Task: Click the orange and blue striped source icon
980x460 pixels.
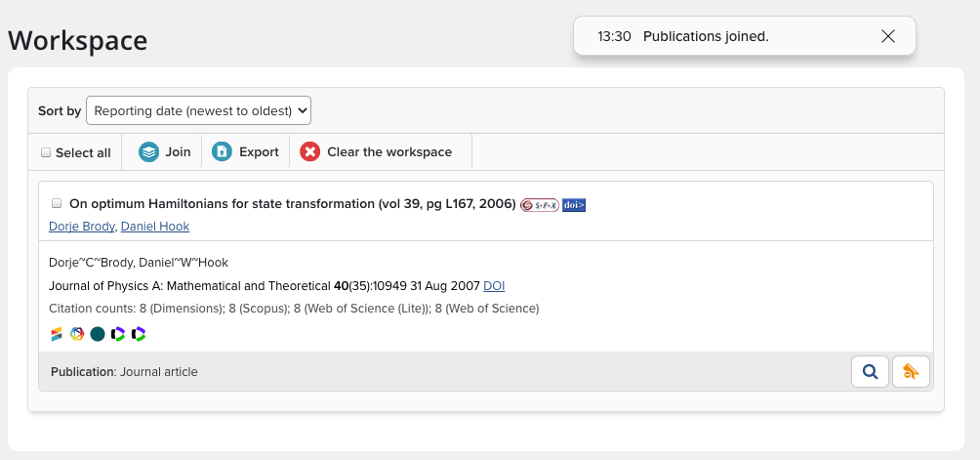Action: (57, 334)
